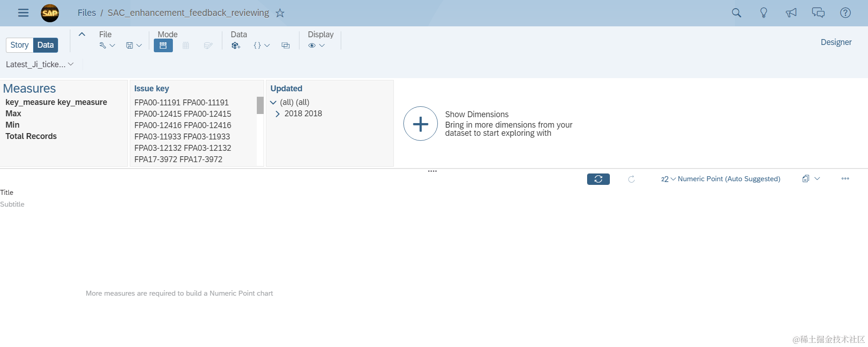Select issue FPA17-3972
Screen dimensions: 868x347
click(x=178, y=159)
